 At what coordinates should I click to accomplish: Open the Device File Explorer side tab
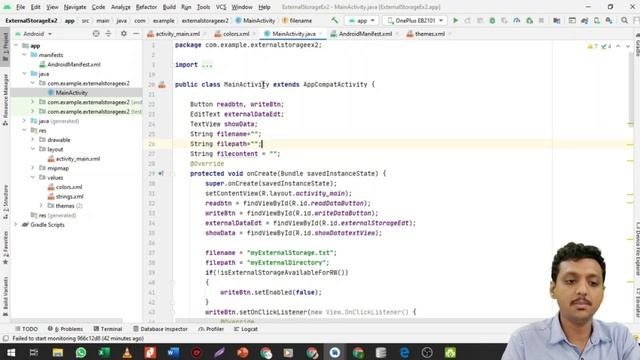click(x=637, y=249)
